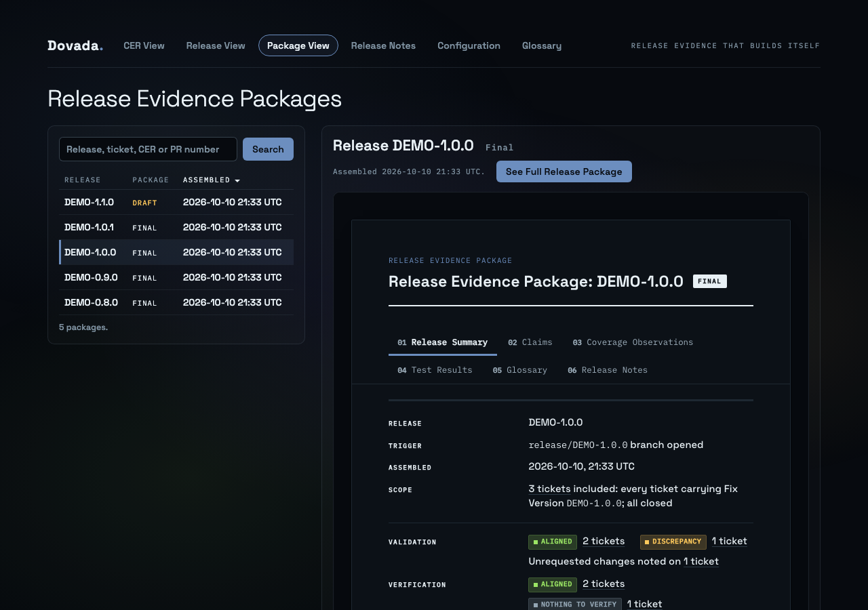This screenshot has height=610, width=868.
Task: Select the DEMO-1.0.0 package row
Action: [176, 252]
